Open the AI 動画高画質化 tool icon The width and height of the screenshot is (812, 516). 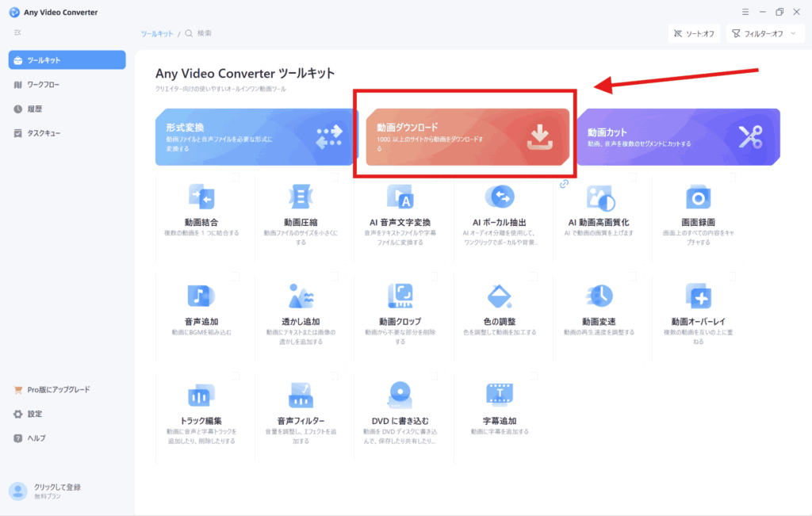pyautogui.click(x=599, y=197)
